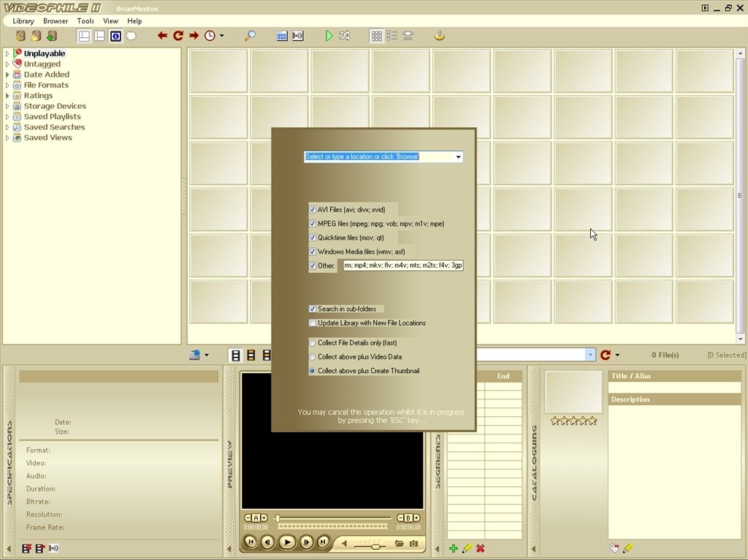Add a segment with green plus
748x560 pixels.
coord(454,548)
